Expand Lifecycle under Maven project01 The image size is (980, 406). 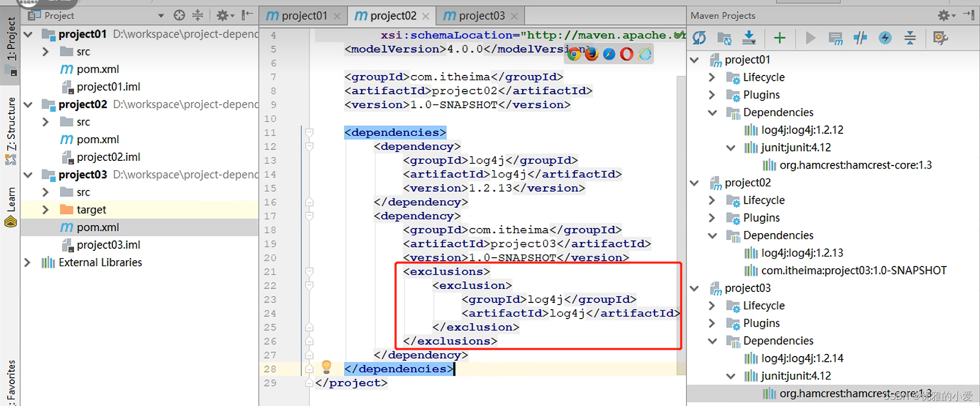click(x=712, y=77)
